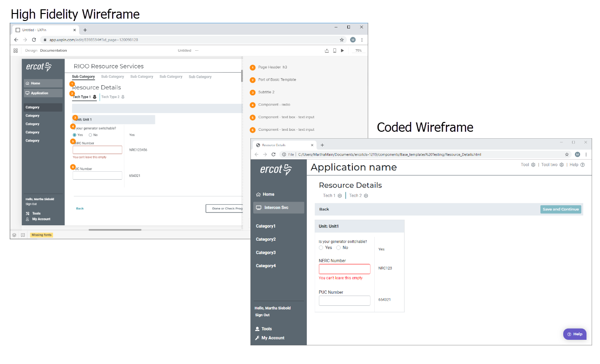Click the Help question mark icon in header

click(x=582, y=165)
